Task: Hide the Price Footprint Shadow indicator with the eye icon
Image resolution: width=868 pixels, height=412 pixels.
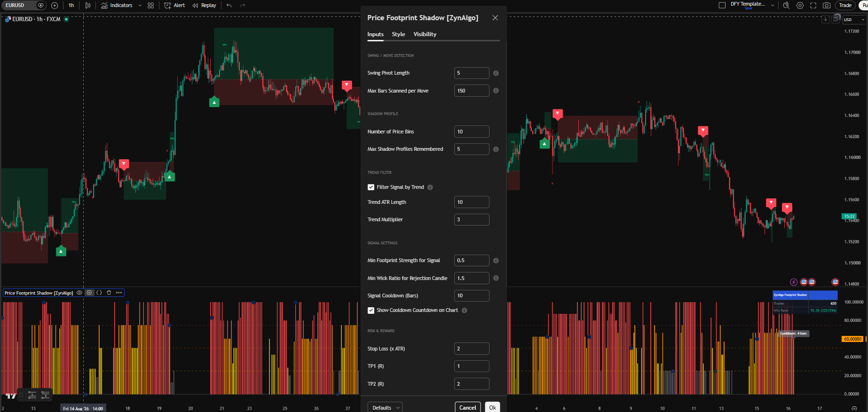Action: click(x=79, y=293)
